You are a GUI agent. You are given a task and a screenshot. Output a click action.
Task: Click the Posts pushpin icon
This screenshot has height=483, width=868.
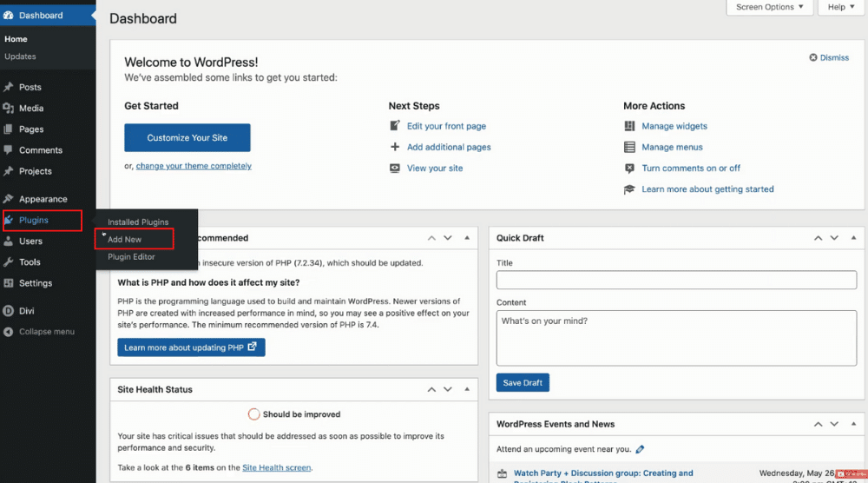[9, 87]
